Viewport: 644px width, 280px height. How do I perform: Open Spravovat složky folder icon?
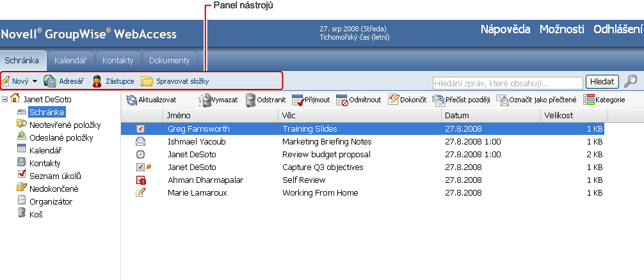tap(147, 81)
